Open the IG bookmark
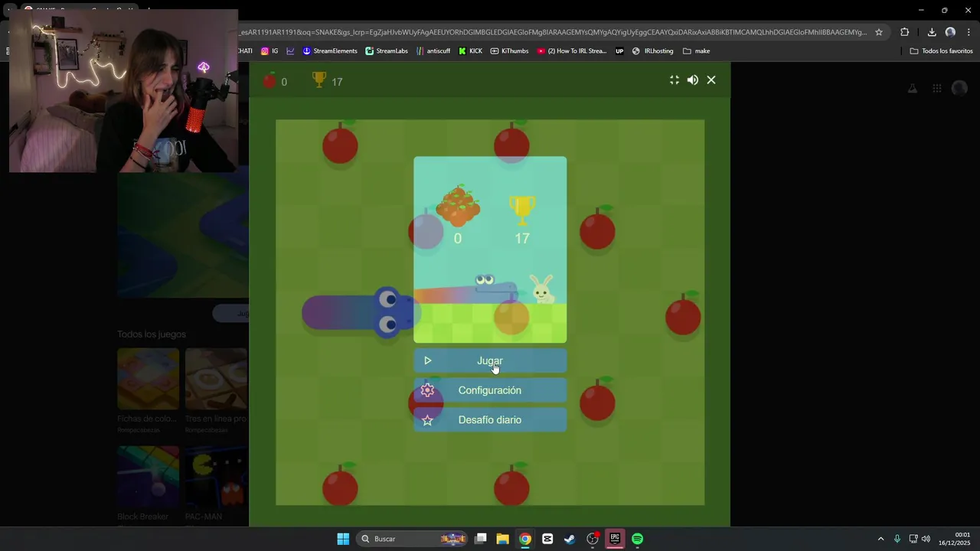Screen dimensions: 980x551 coord(269,51)
